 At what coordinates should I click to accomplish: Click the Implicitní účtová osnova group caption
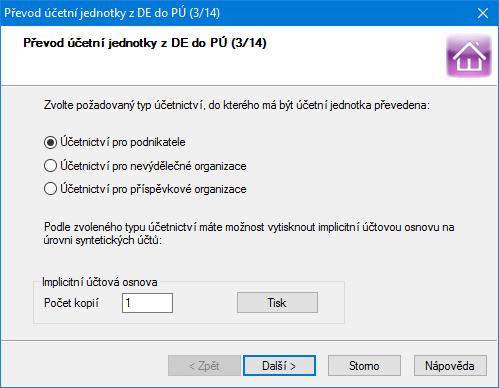[100, 282]
